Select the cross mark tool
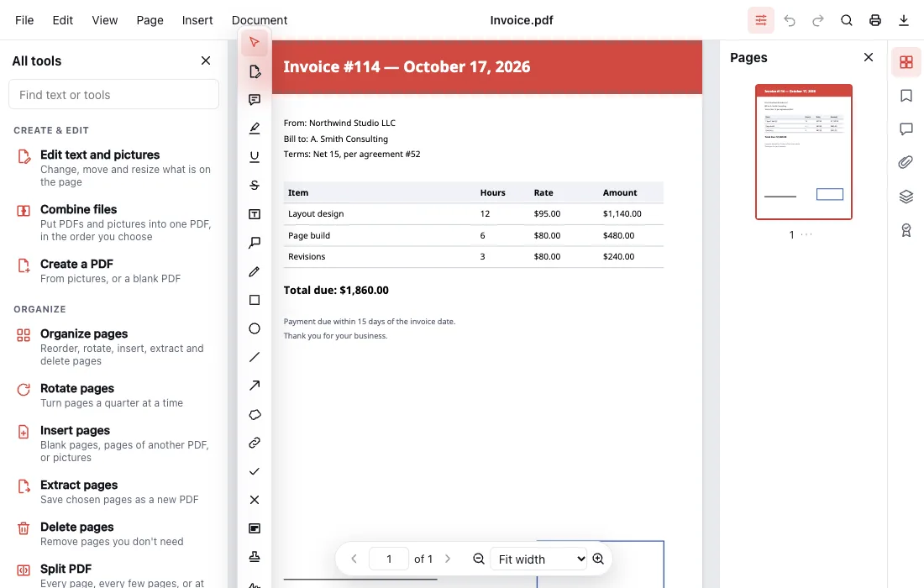The height and width of the screenshot is (588, 924). 254,500
